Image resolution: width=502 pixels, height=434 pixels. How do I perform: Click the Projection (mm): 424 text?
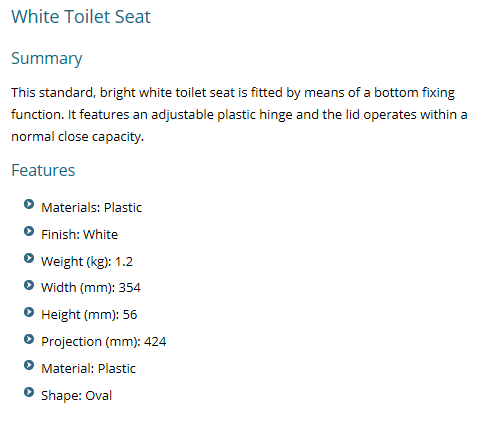104,342
